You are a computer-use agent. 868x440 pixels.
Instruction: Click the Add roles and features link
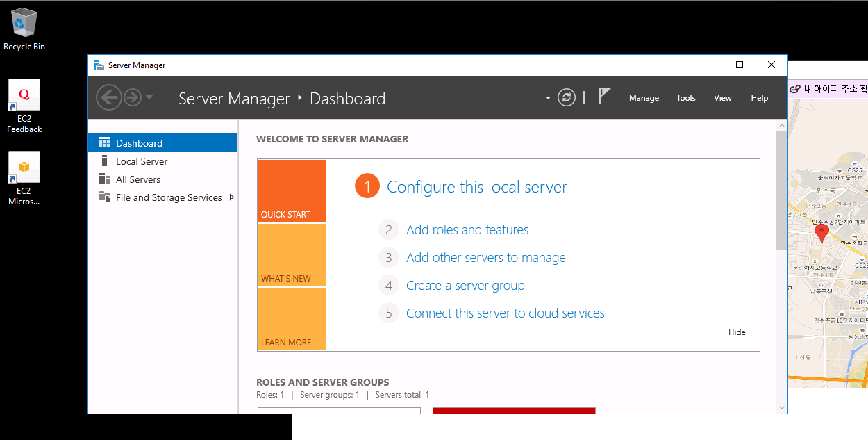click(x=467, y=230)
